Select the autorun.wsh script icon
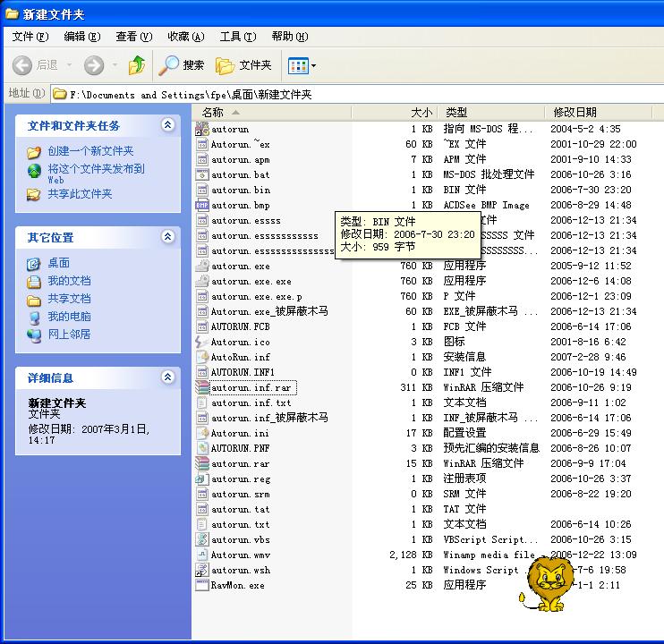664x644 pixels. point(202,571)
